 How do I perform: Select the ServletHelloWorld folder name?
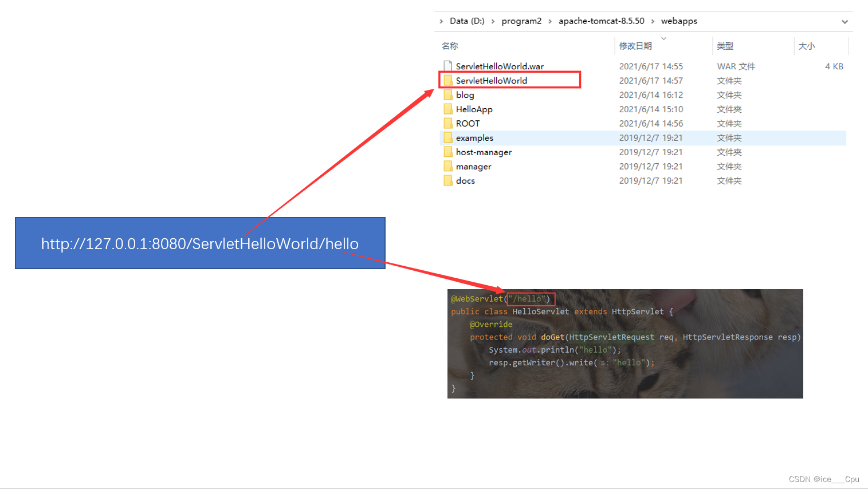(x=492, y=81)
